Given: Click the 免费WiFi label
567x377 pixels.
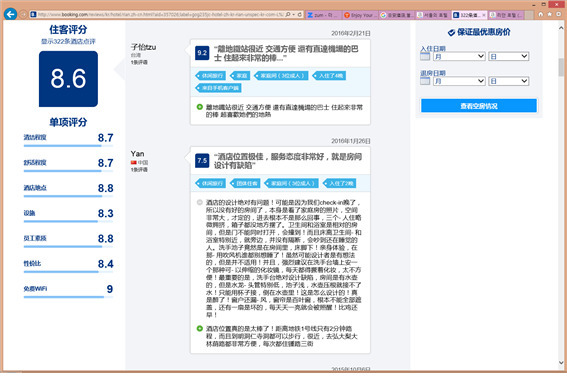Looking at the screenshot, I should pyautogui.click(x=35, y=288).
